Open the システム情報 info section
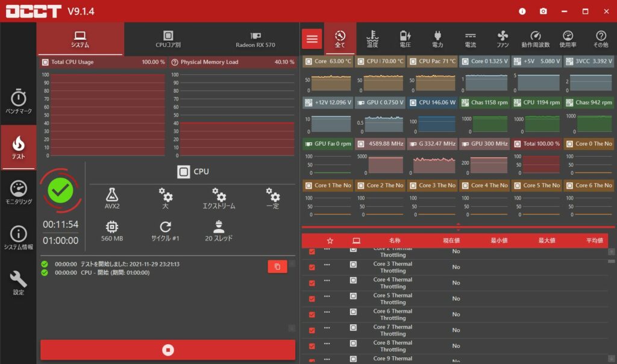Screen dimensions: 617x364 point(19,237)
